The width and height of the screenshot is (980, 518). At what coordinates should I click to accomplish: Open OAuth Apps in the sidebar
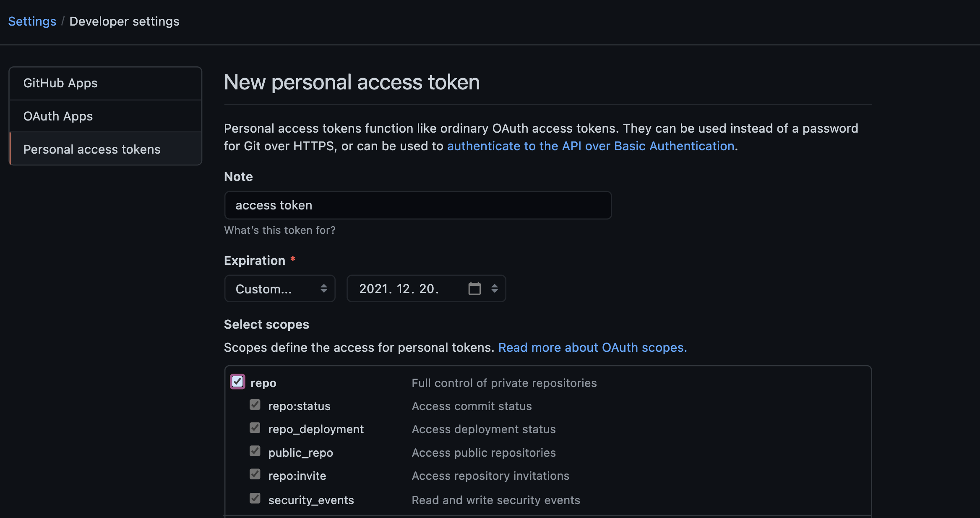tap(105, 116)
